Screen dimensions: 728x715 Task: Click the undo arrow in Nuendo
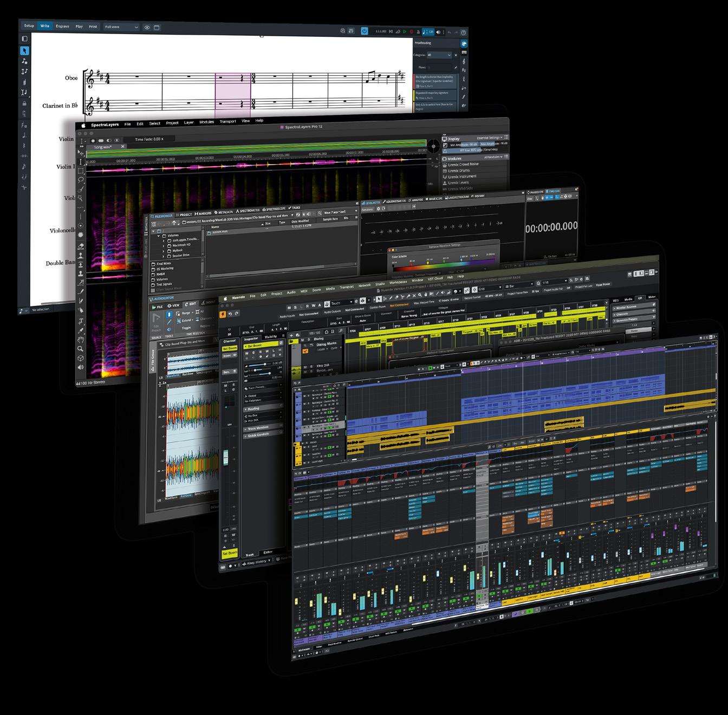click(x=230, y=314)
